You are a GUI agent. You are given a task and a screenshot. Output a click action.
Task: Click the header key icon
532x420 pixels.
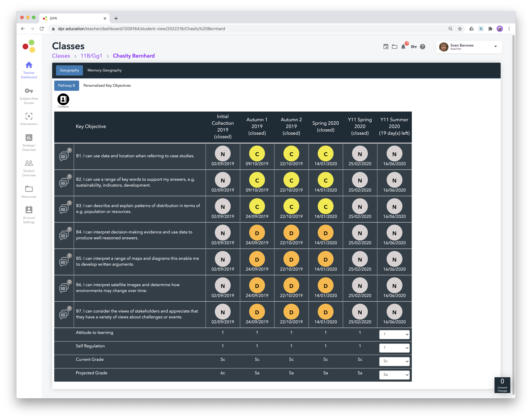[414, 47]
